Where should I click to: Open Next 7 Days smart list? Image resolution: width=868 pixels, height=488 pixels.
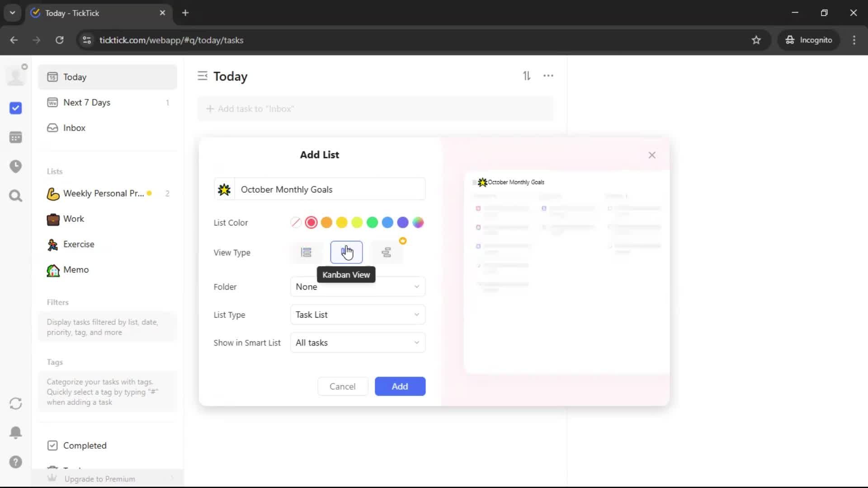tap(87, 103)
